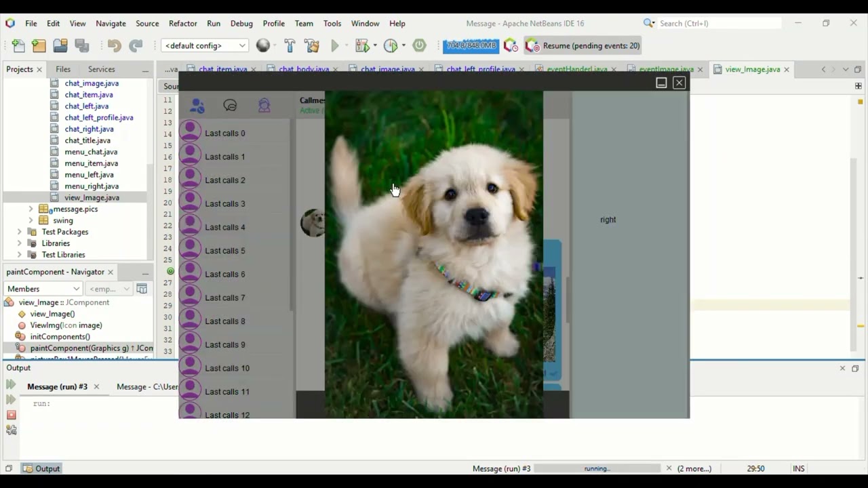Click the Open Project toolbar icon
868x488 pixels.
coord(60,45)
